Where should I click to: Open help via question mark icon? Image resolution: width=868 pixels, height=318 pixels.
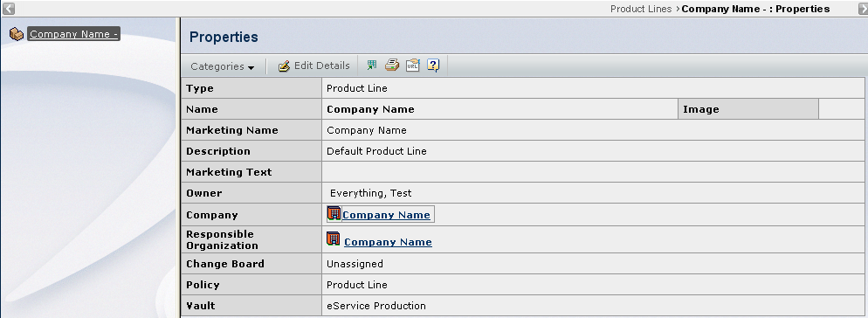click(433, 66)
